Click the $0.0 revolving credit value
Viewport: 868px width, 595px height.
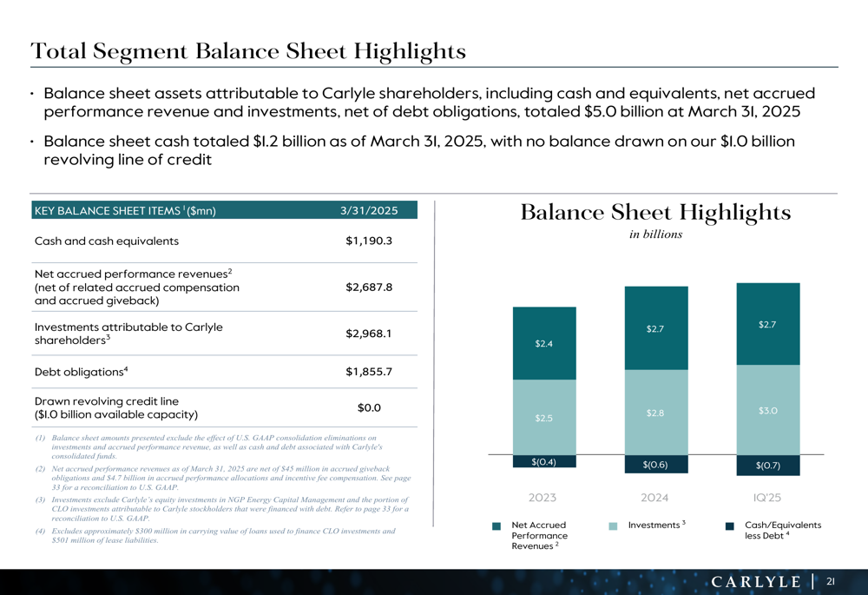tap(369, 407)
